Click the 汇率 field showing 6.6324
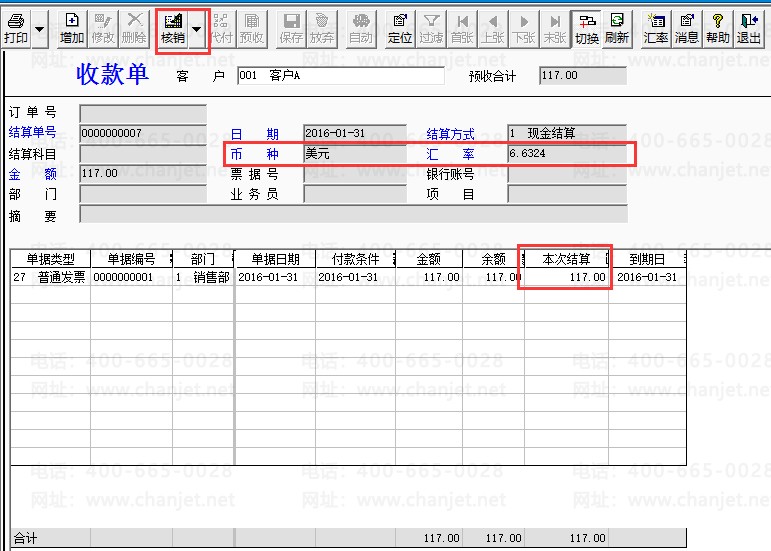The width and height of the screenshot is (771, 551). coord(567,154)
